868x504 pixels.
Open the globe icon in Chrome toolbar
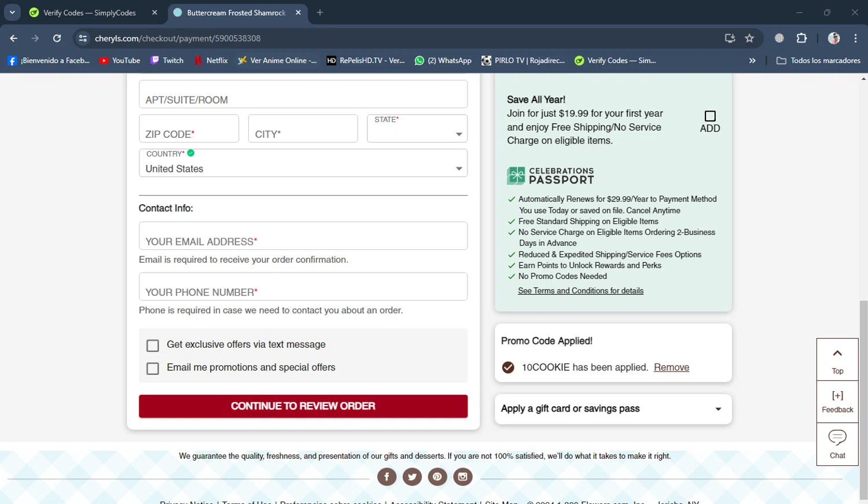(779, 38)
